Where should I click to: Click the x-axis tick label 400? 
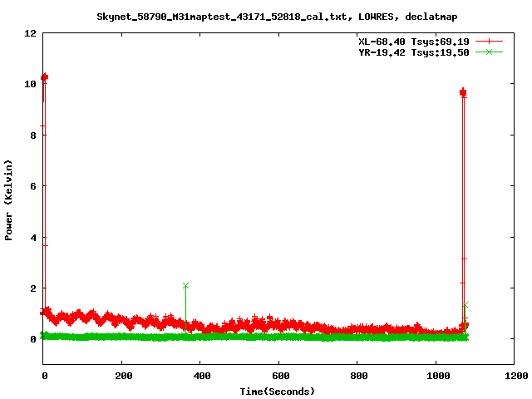202,376
